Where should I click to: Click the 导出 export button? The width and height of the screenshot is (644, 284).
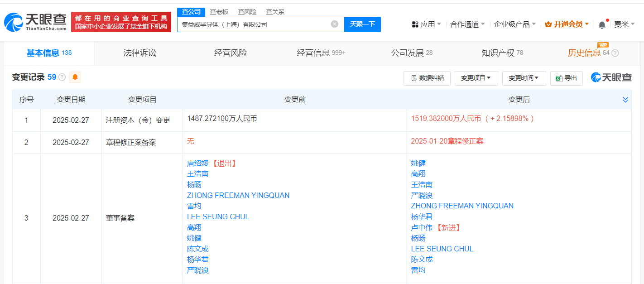pyautogui.click(x=567, y=78)
